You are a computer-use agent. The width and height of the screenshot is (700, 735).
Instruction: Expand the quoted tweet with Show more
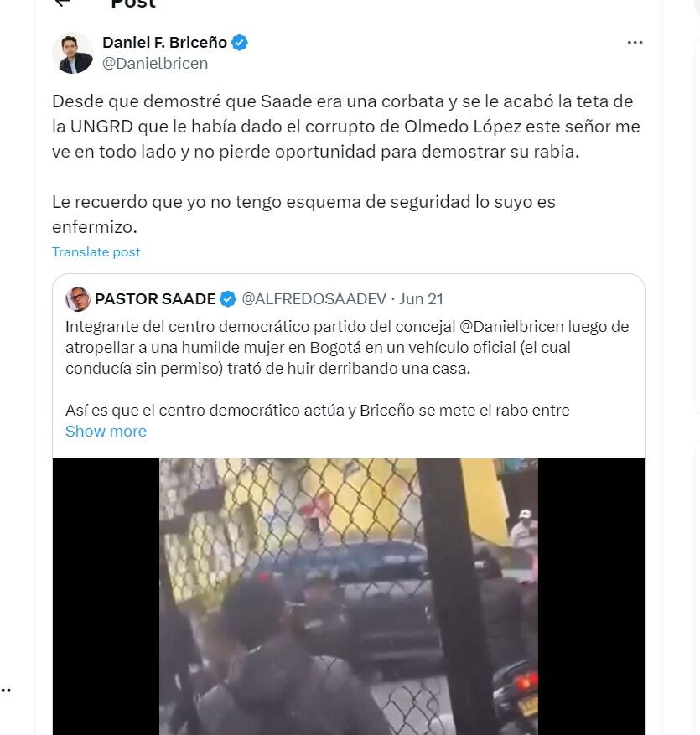click(106, 432)
